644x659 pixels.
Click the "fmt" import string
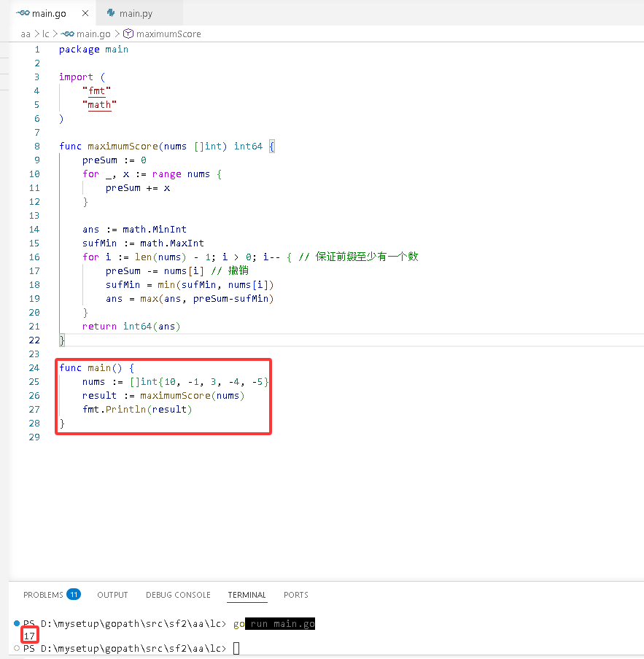tap(96, 91)
